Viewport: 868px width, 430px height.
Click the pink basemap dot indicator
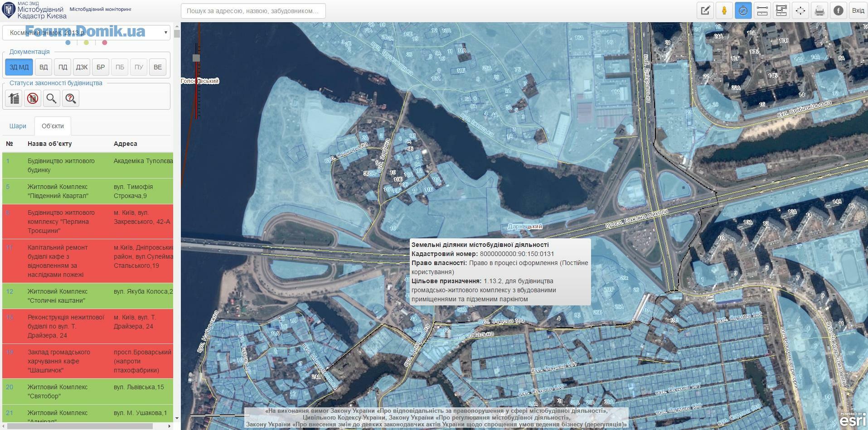point(105,43)
